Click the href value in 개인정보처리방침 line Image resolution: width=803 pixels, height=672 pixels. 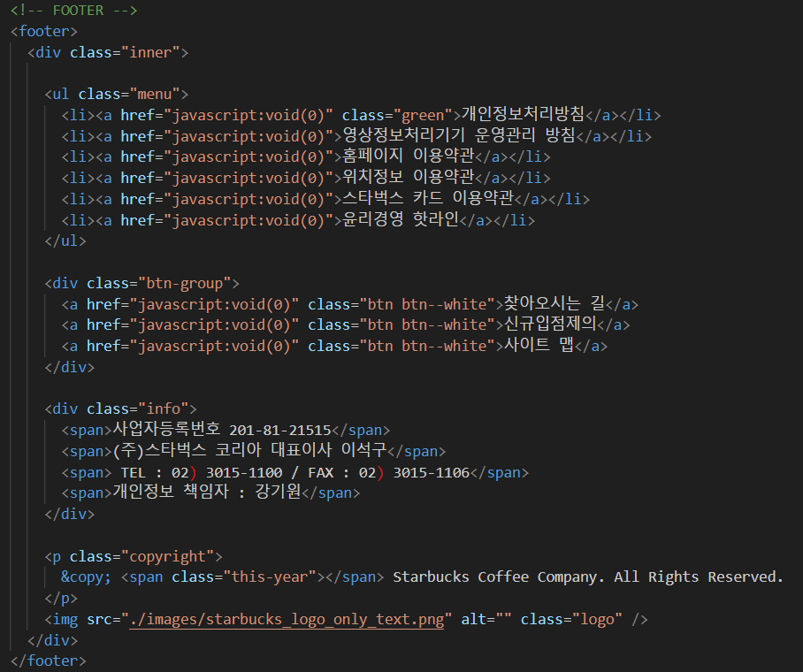[249, 115]
